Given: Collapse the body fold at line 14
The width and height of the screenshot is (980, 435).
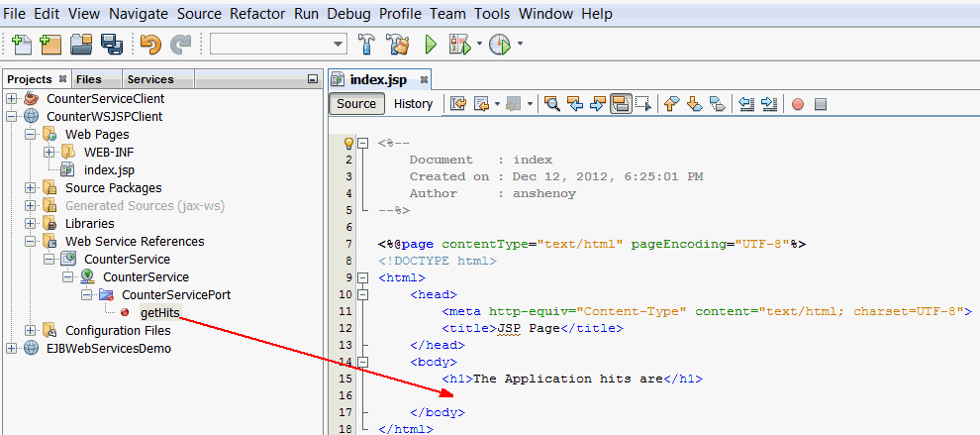Looking at the screenshot, I should (363, 361).
